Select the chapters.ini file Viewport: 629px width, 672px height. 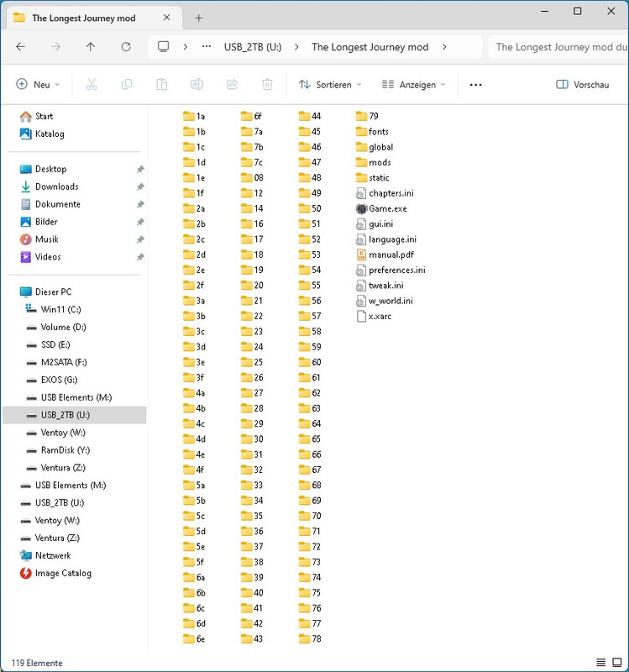[385, 193]
